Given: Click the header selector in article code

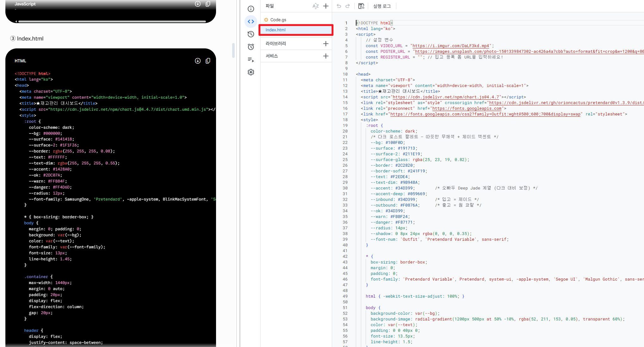Looking at the screenshot, I should coord(31,331).
